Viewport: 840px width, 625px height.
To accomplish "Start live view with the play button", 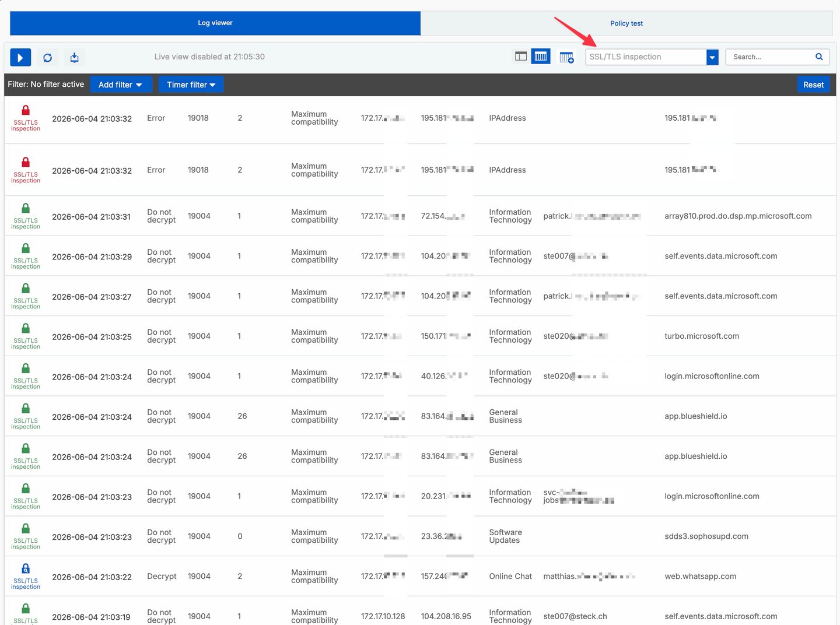I will coord(20,57).
